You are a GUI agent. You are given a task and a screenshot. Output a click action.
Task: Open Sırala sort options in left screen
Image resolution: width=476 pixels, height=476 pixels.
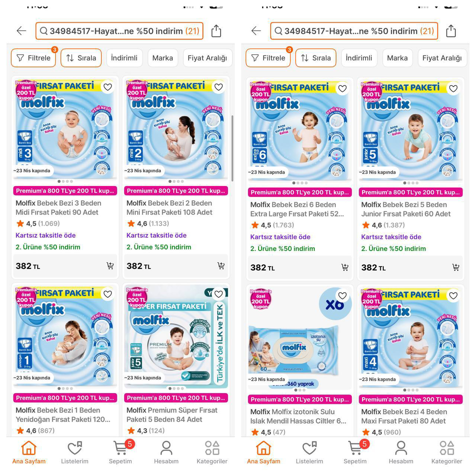81,58
